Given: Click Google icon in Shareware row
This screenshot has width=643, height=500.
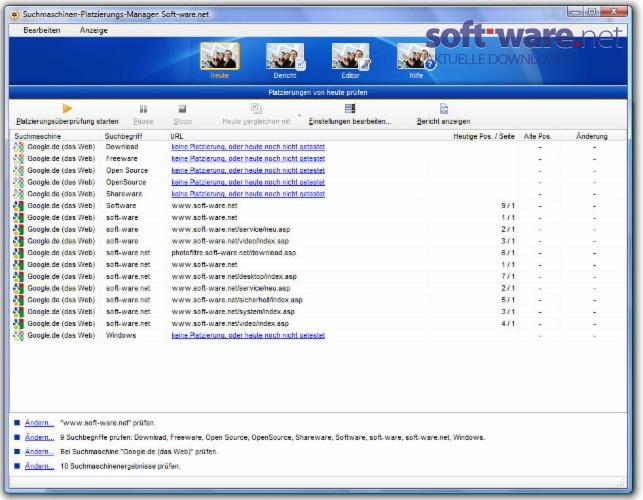Looking at the screenshot, I should click(x=18, y=194).
